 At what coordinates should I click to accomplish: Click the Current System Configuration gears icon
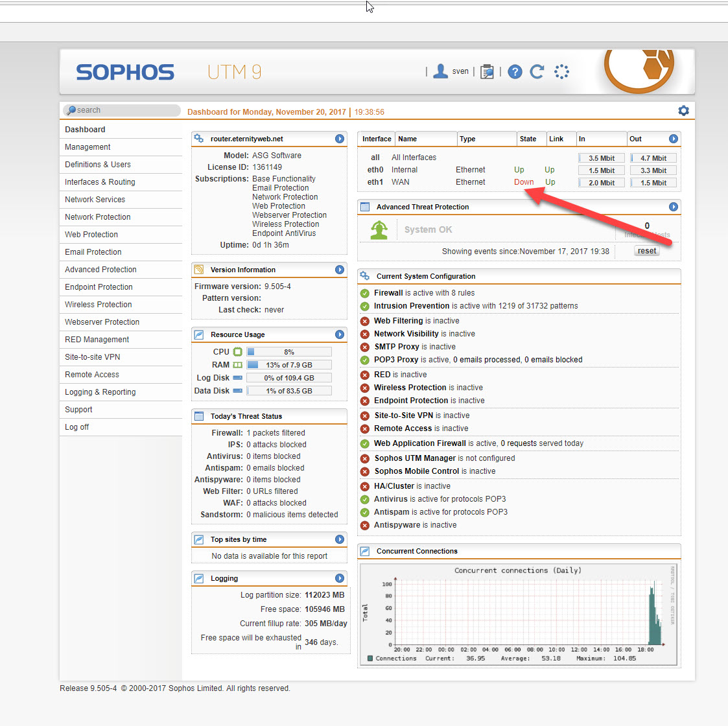(x=365, y=275)
